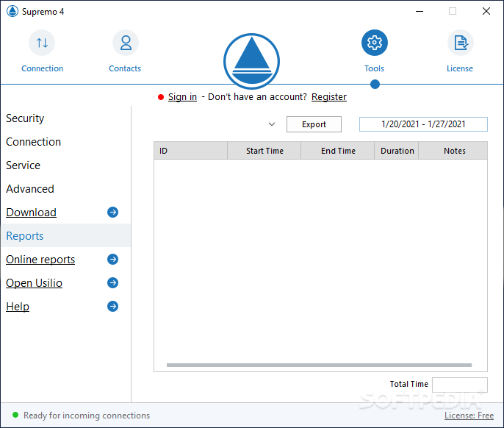504x428 pixels.
Task: Select the Tools gear icon
Action: 375,43
